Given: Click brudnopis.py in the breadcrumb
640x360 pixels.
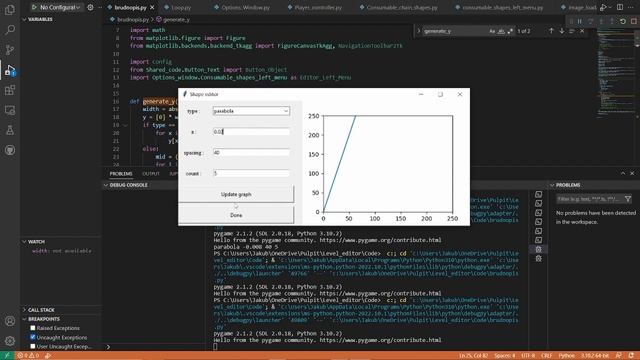Looking at the screenshot, I should pyautogui.click(x=133, y=19).
